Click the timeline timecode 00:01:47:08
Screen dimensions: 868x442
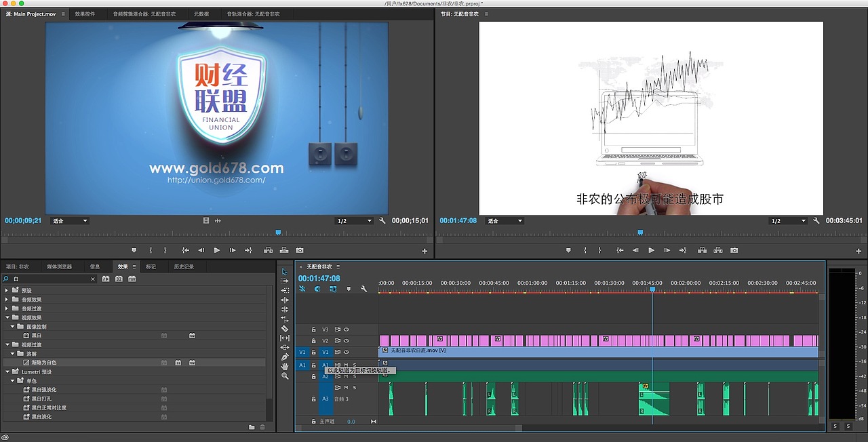(319, 278)
